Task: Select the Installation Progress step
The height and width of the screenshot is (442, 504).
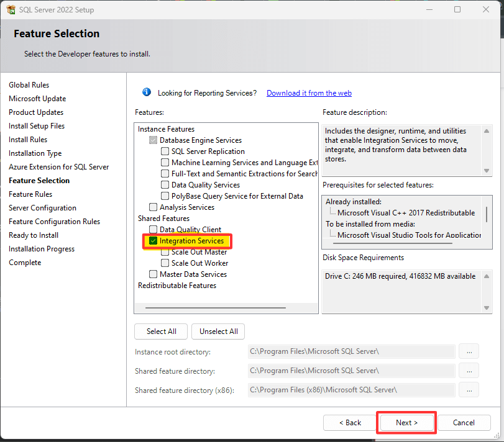Action: (x=42, y=249)
